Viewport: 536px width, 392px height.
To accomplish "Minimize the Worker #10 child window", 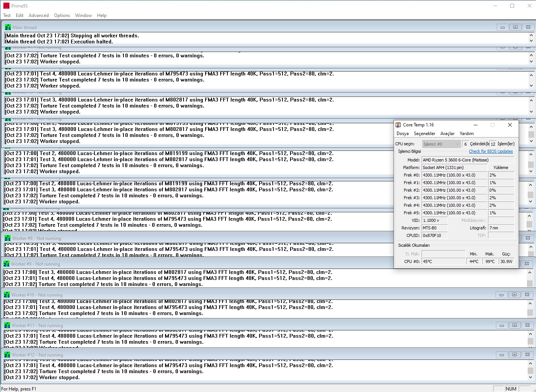I will [x=501, y=295].
